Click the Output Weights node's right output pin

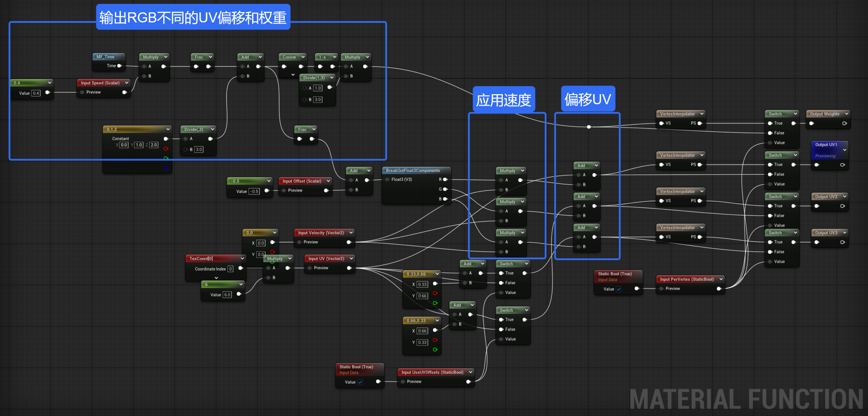[x=845, y=123]
